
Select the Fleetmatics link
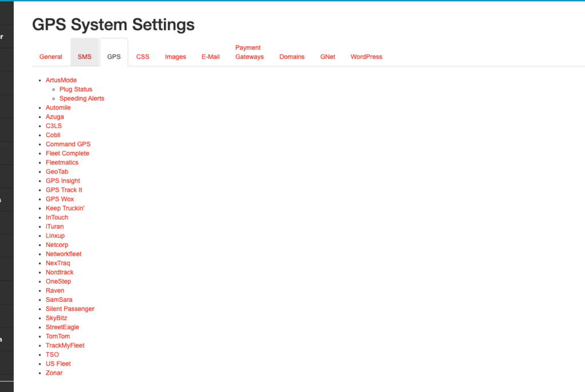(x=62, y=163)
